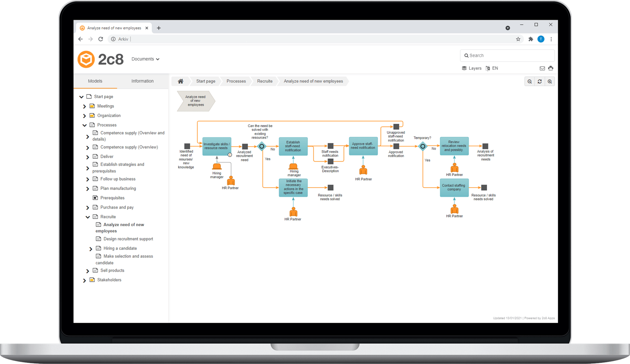Expand the Meetings tree node
The image size is (630, 364).
click(x=84, y=106)
